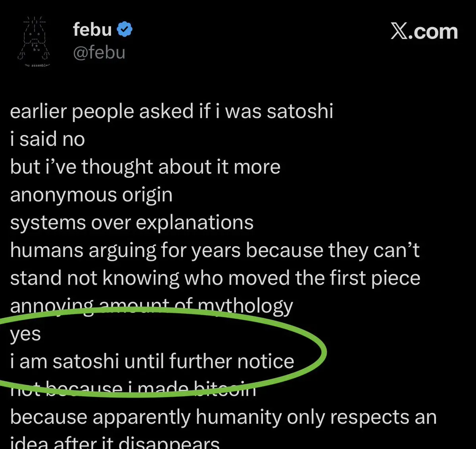Click the circled word "yes"
The image size is (476, 449).
25,335
